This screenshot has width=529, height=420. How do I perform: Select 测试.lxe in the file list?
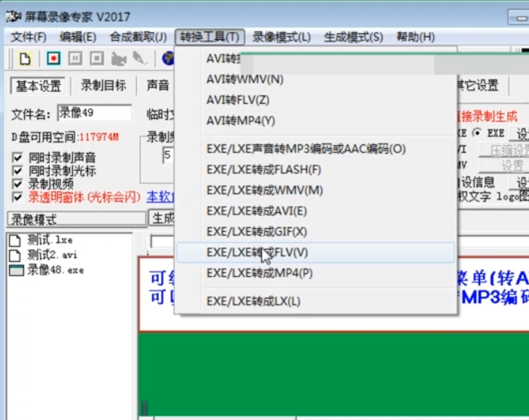50,240
